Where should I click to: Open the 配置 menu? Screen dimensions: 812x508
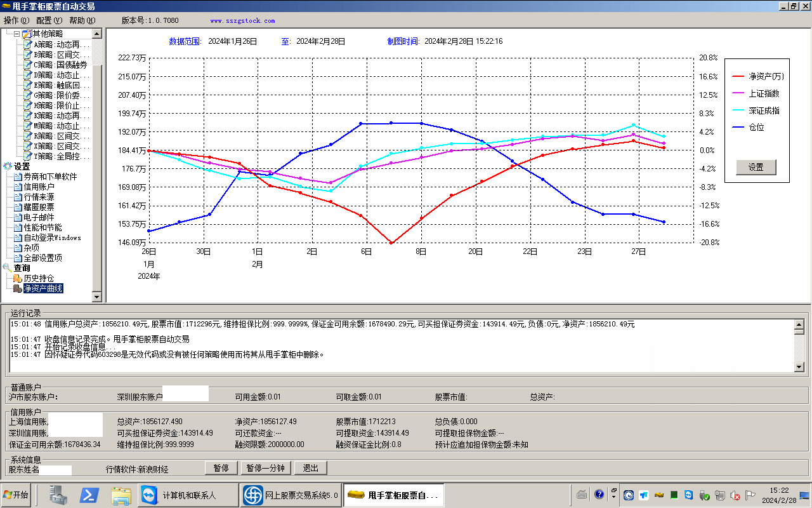tap(49, 20)
